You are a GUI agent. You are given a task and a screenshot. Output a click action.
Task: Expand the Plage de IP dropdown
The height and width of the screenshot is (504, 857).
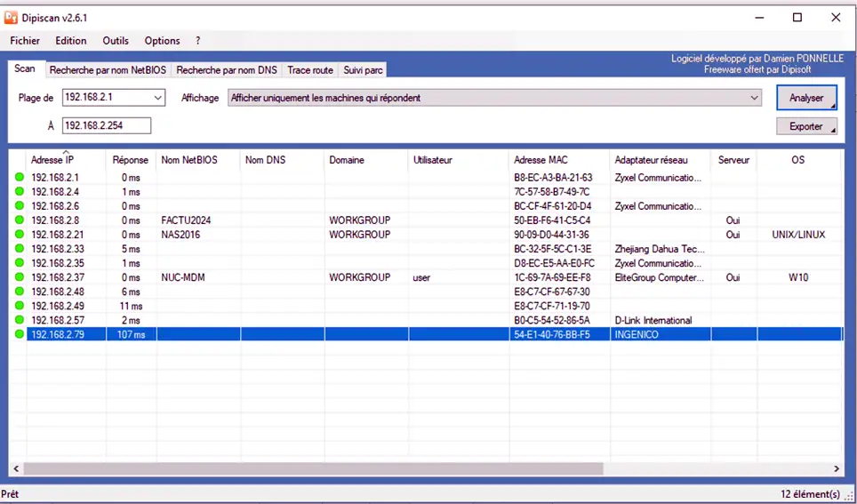point(158,98)
